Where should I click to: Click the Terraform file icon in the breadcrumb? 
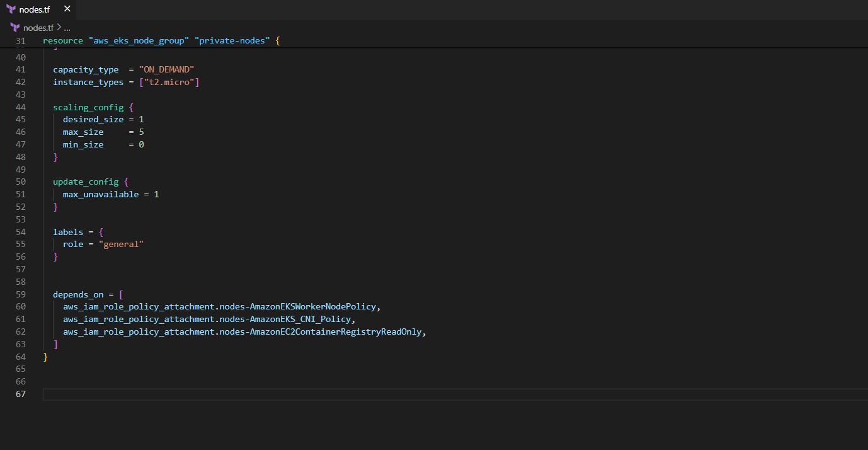point(14,27)
